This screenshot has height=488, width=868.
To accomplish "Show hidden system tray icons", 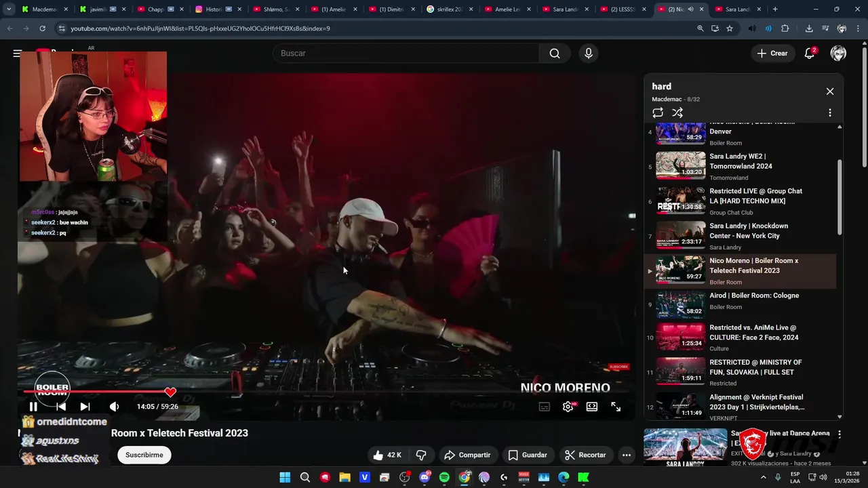I will tap(764, 477).
